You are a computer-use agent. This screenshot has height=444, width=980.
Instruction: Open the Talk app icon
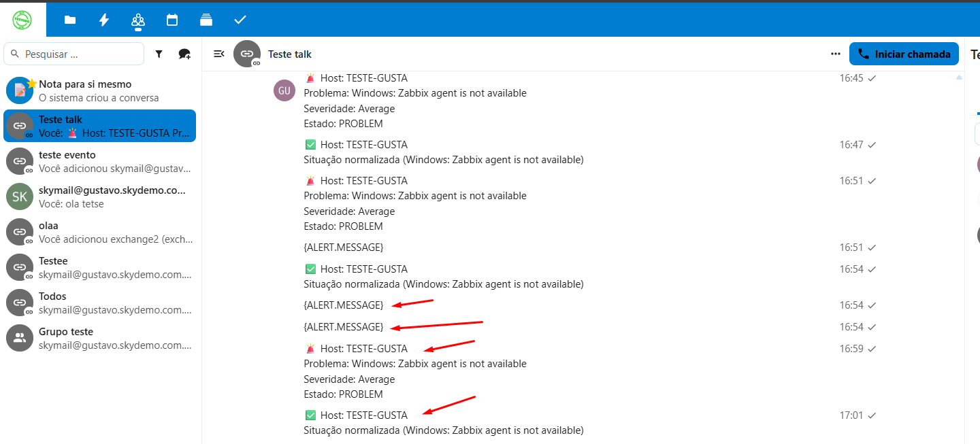pyautogui.click(x=138, y=20)
